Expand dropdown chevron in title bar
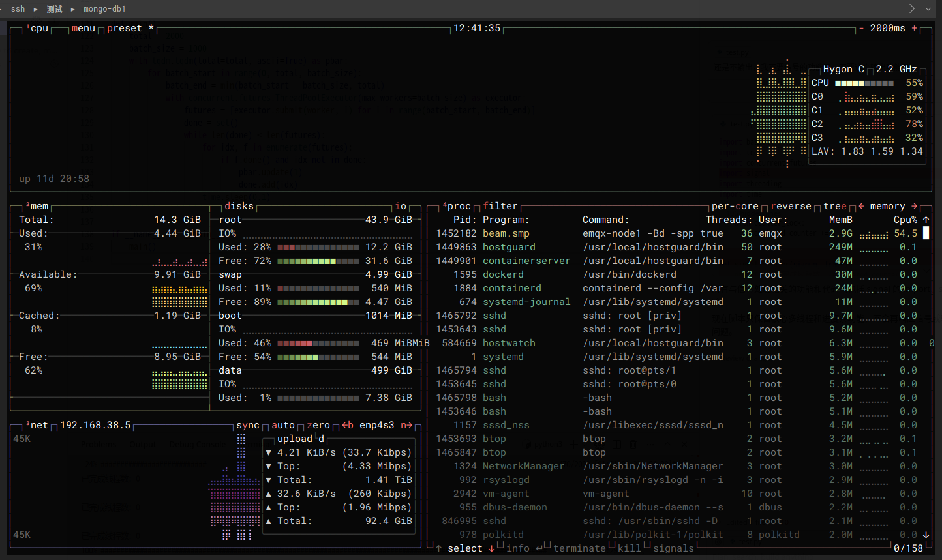The height and width of the screenshot is (560, 942). pos(928,9)
